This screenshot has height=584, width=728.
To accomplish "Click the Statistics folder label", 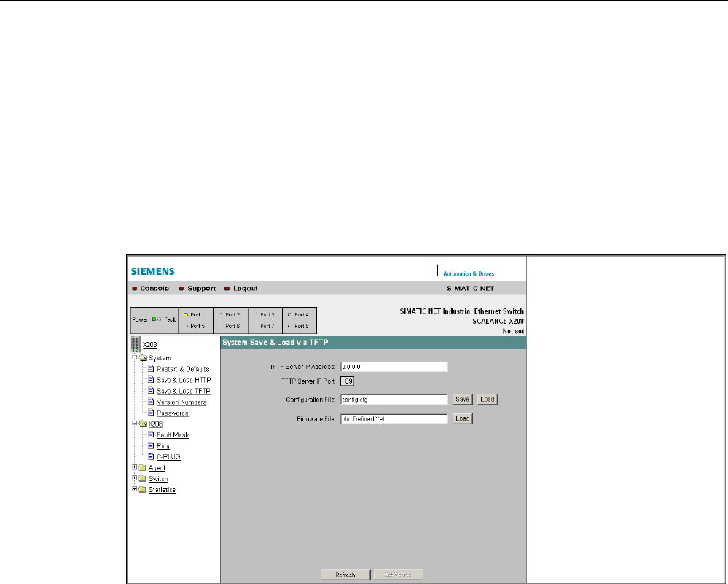I will click(x=162, y=490).
